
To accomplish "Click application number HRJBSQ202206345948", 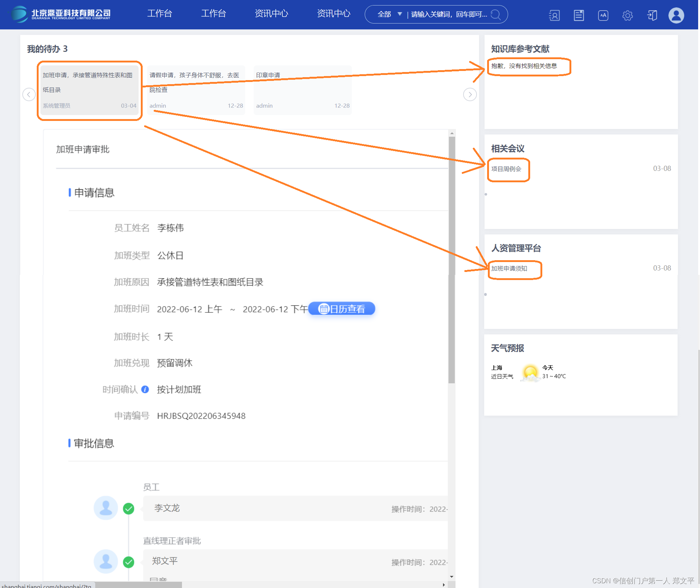I will (201, 416).
